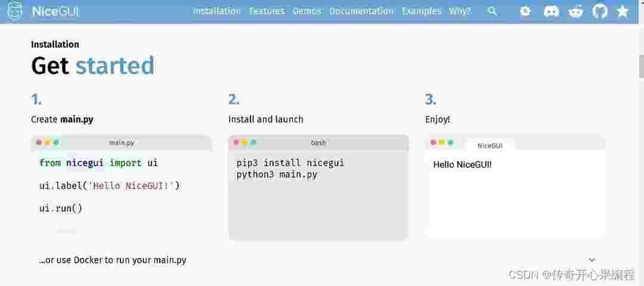Click the 'Create main.py' step text
This screenshot has height=286, width=644.
(62, 120)
